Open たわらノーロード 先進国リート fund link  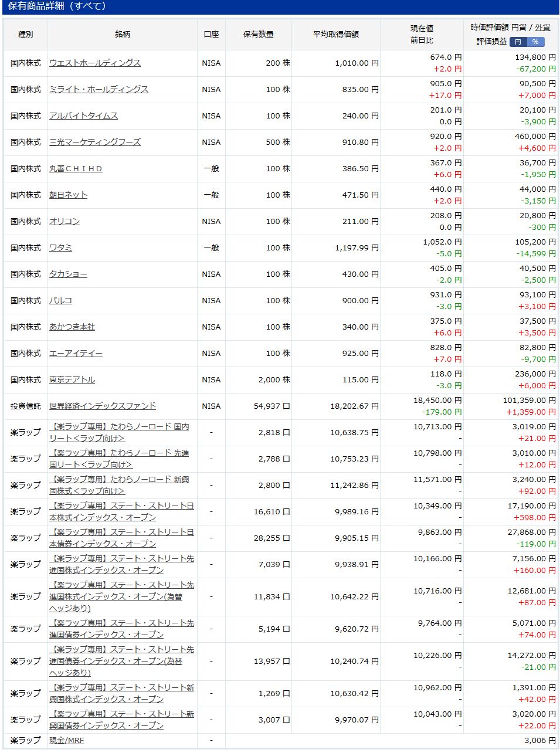point(120,459)
